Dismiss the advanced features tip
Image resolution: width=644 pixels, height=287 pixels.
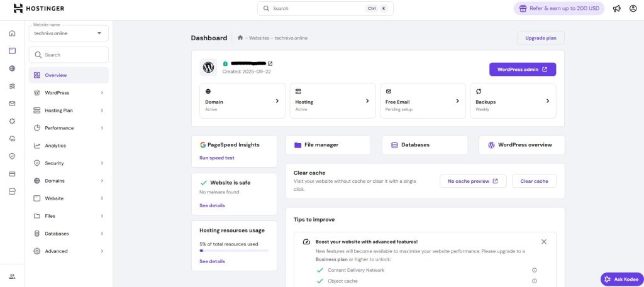pyautogui.click(x=544, y=242)
